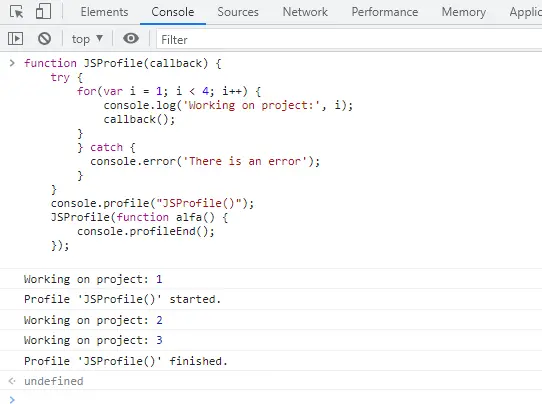
Task: Select the Console tab
Action: [172, 12]
